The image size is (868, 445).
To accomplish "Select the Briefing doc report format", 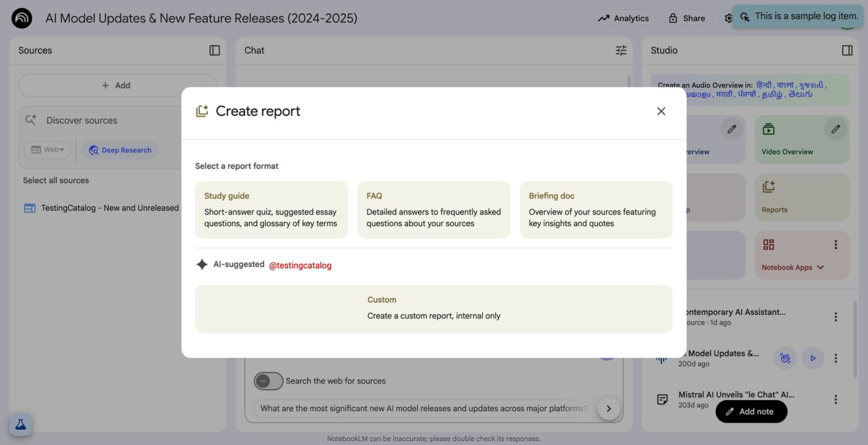I will coord(596,210).
